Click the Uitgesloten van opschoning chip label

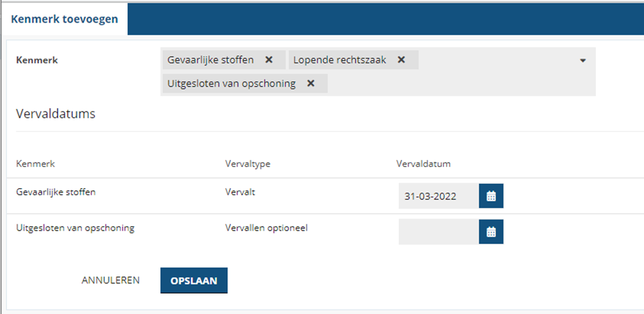(x=231, y=83)
